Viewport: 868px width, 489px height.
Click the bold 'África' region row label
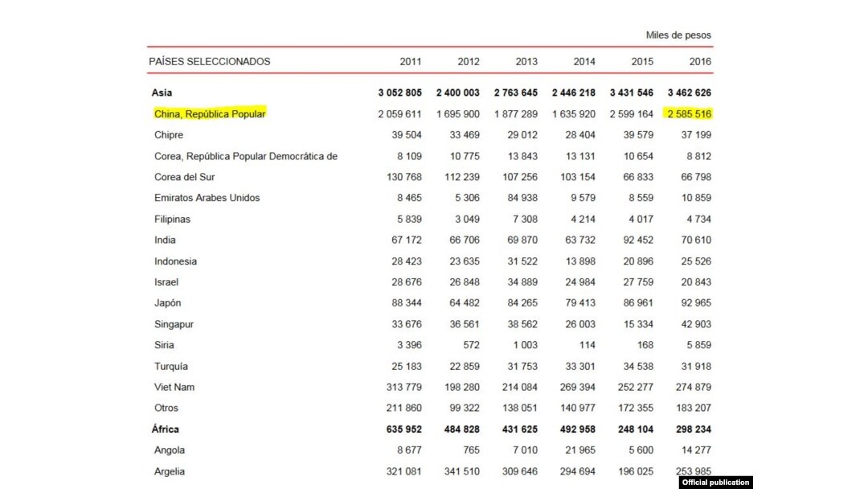(165, 429)
